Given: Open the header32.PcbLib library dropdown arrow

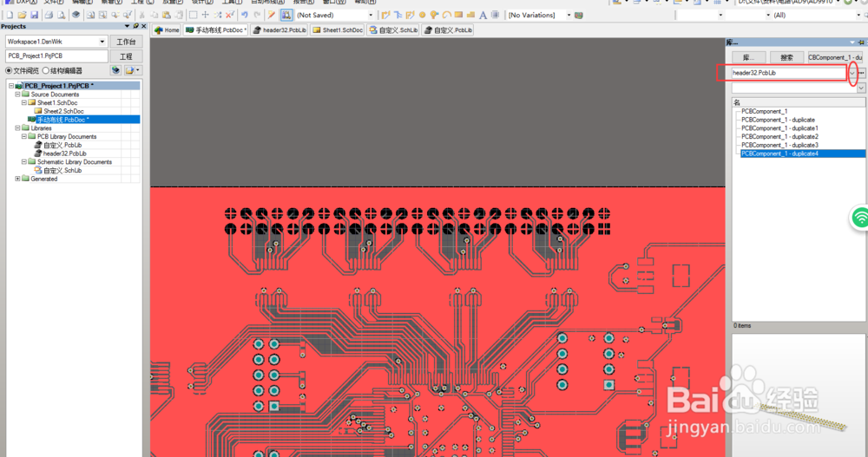Looking at the screenshot, I should (x=852, y=73).
